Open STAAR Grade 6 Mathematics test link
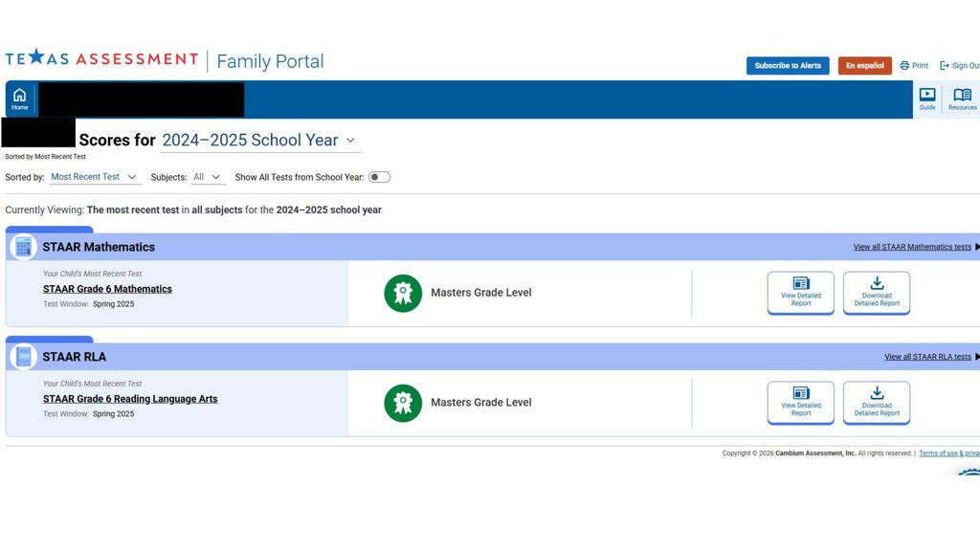 (107, 289)
